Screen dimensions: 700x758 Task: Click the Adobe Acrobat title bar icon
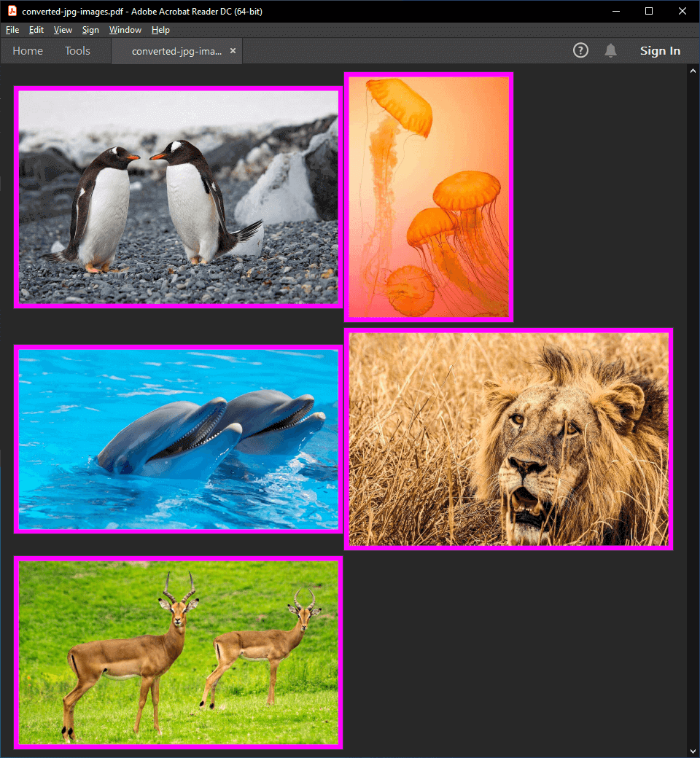(12, 11)
